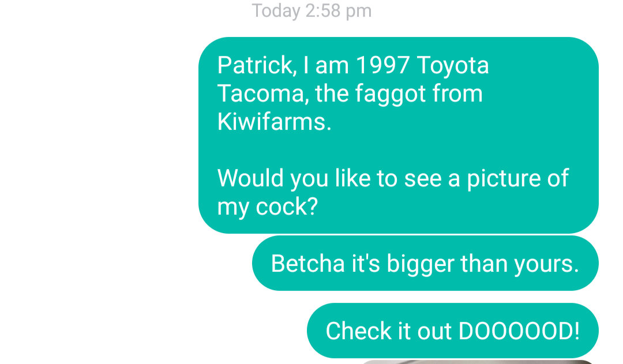Screen dimensions: 623x364
Task: Click the name "Patrick," in the first message
Action: [x=257, y=66]
